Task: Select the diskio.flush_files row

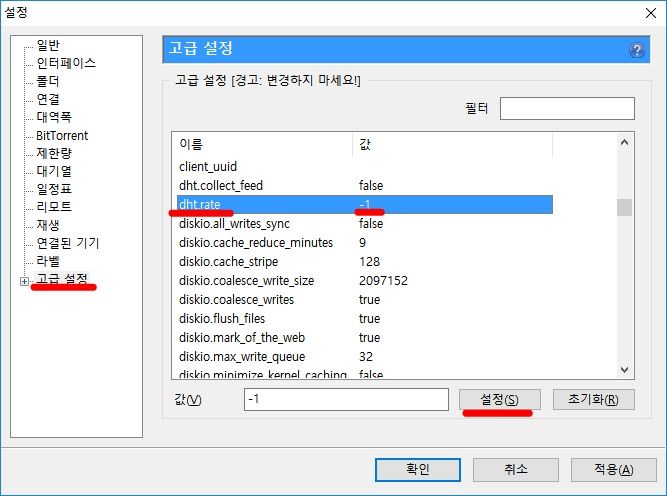Action: click(x=365, y=319)
